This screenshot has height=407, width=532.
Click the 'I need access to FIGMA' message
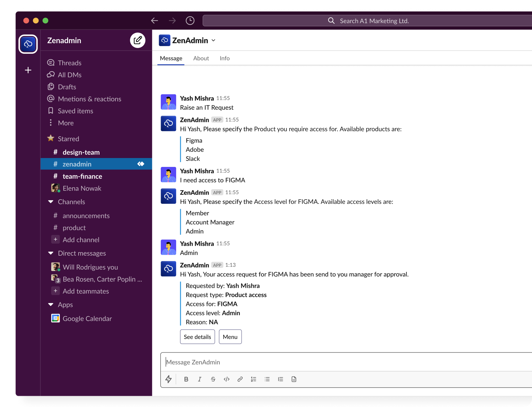(x=212, y=180)
